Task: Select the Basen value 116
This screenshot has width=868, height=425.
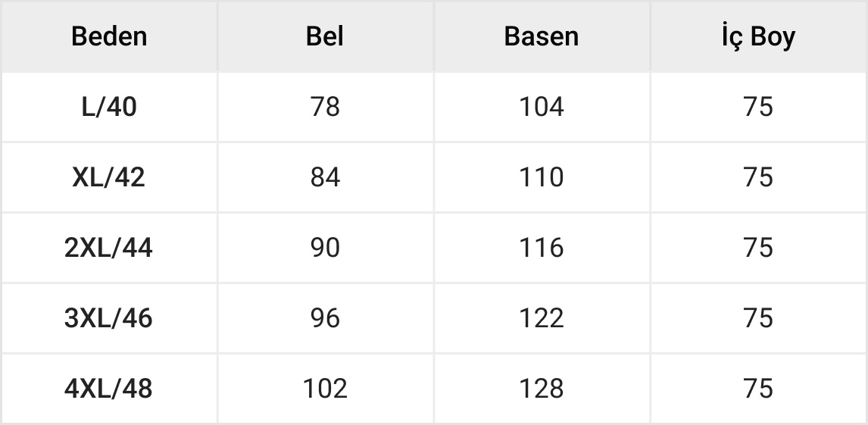Action: [x=541, y=248]
